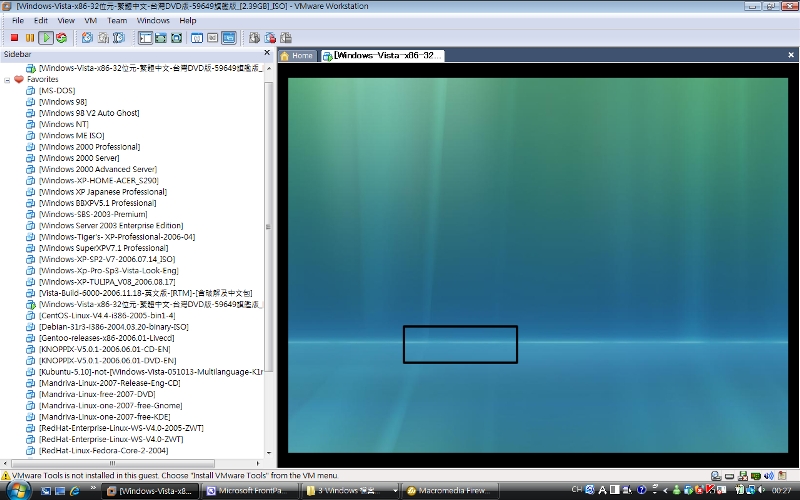800x500 pixels.
Task: Switch to Quick Switch mode icon
Action: point(161,38)
